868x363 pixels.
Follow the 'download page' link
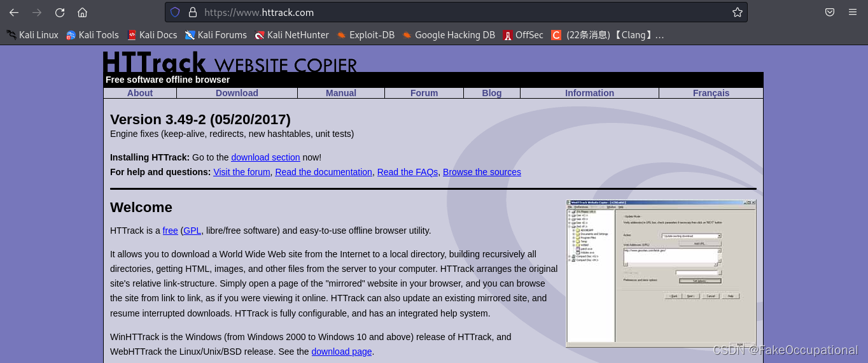point(342,352)
